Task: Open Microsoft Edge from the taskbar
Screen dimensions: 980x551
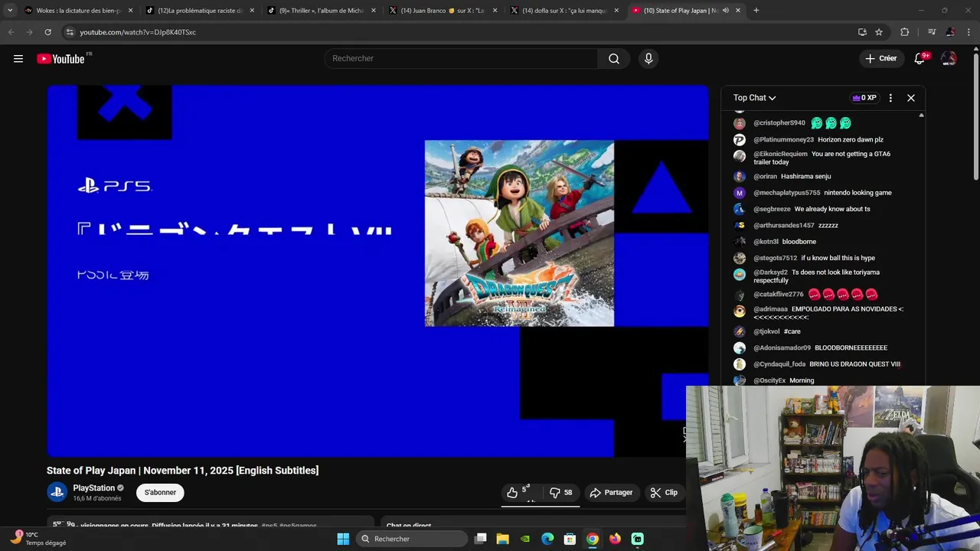Action: [x=547, y=539]
